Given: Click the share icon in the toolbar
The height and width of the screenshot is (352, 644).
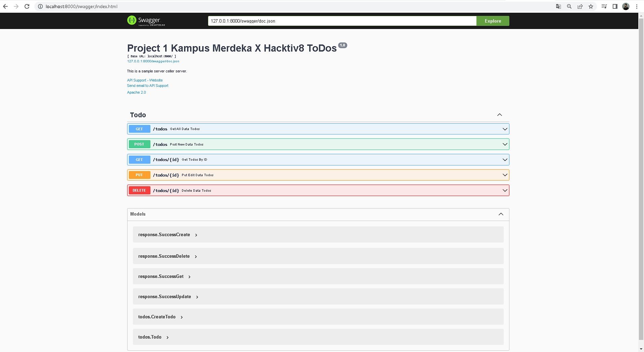Looking at the screenshot, I should tap(580, 6).
